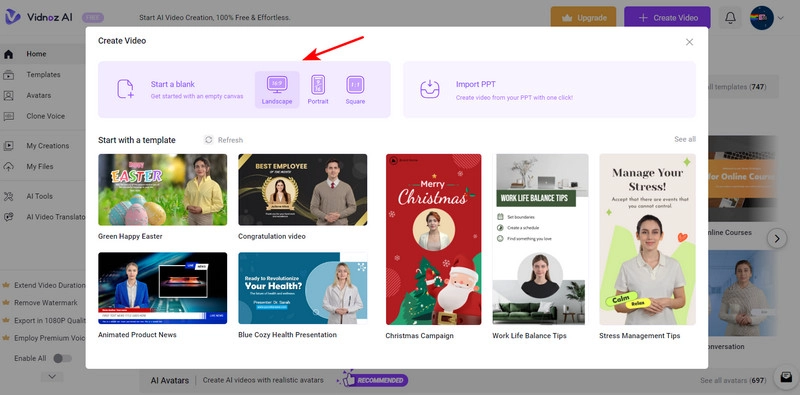
Task: Click the AI Video Translator icon
Action: tap(9, 217)
